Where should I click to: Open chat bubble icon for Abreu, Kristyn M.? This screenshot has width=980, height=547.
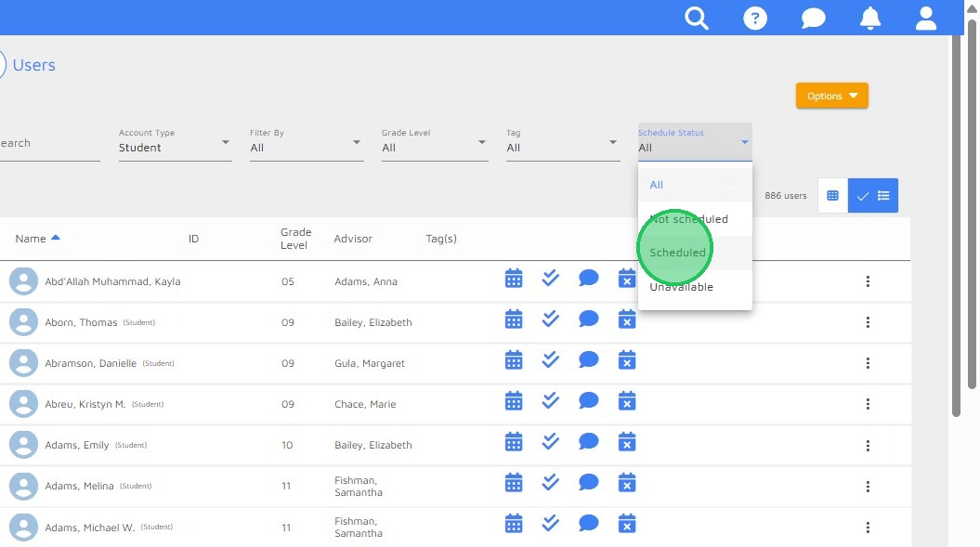[x=589, y=400]
